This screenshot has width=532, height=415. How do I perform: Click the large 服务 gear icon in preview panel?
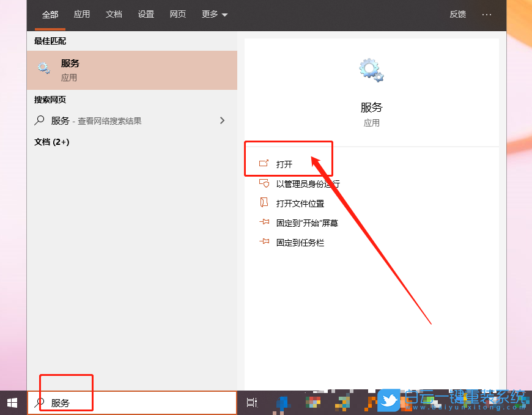click(x=371, y=69)
